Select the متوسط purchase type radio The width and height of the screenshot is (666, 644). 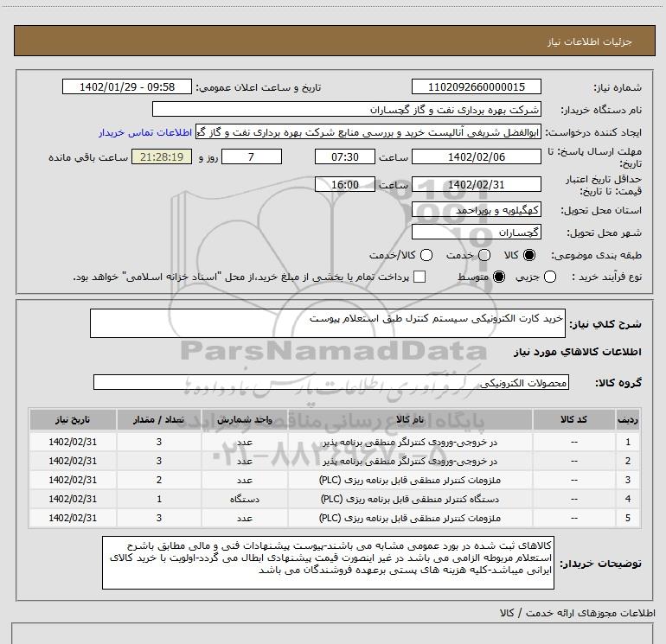[x=499, y=277]
